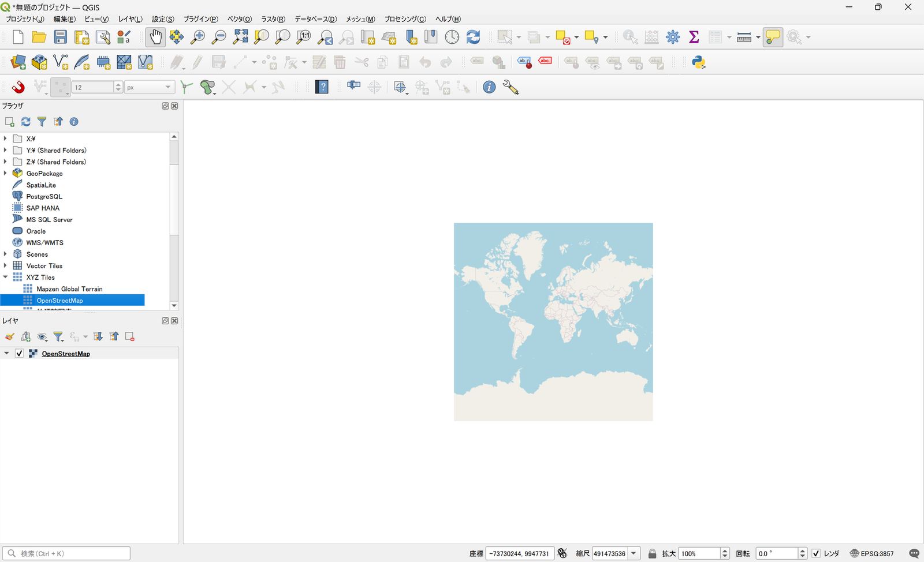Open the temporal controller clock icon
The width and height of the screenshot is (924, 562).
(x=452, y=37)
